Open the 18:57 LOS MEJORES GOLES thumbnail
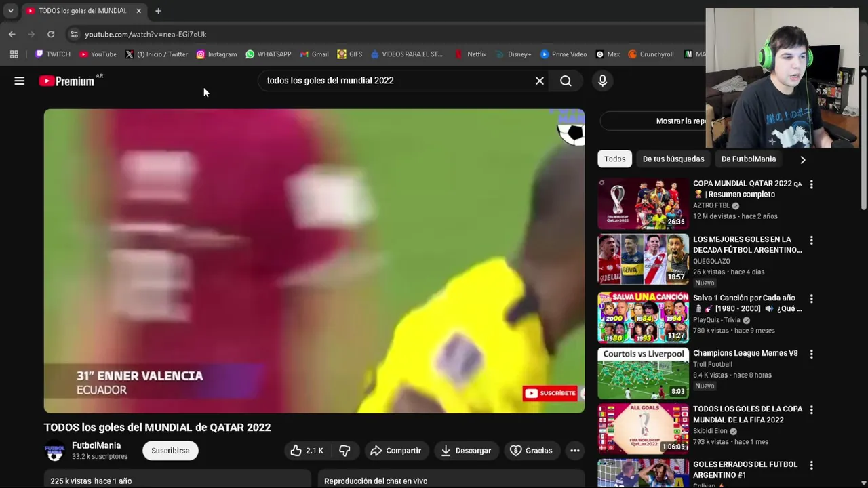This screenshot has height=488, width=868. tap(643, 259)
